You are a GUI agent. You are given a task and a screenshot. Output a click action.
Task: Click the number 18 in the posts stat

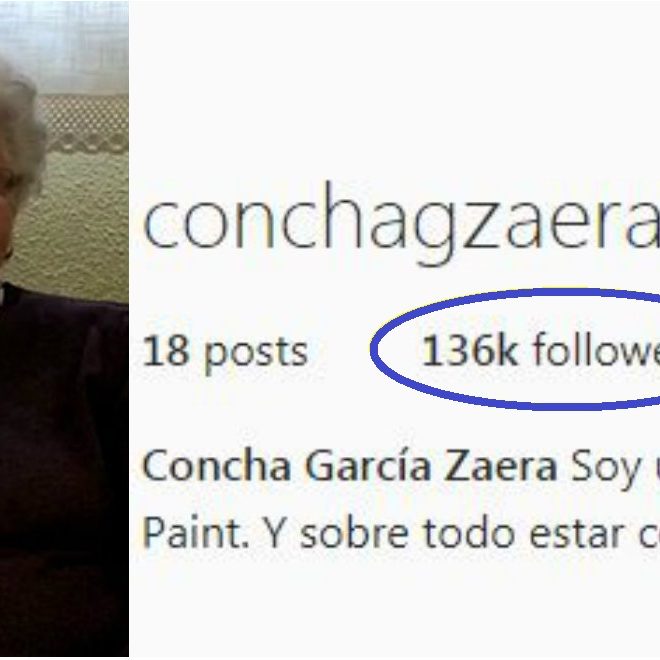click(166, 350)
